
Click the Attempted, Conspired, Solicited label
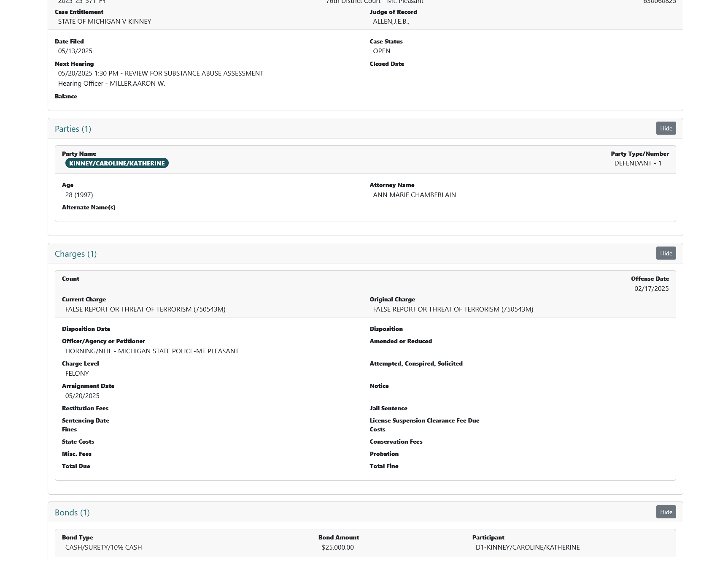pyautogui.click(x=416, y=364)
